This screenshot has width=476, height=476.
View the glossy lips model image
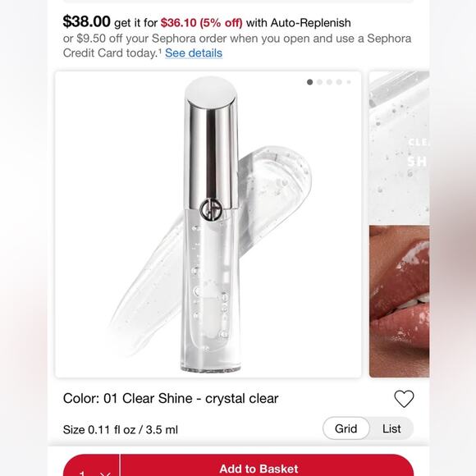pos(399,301)
